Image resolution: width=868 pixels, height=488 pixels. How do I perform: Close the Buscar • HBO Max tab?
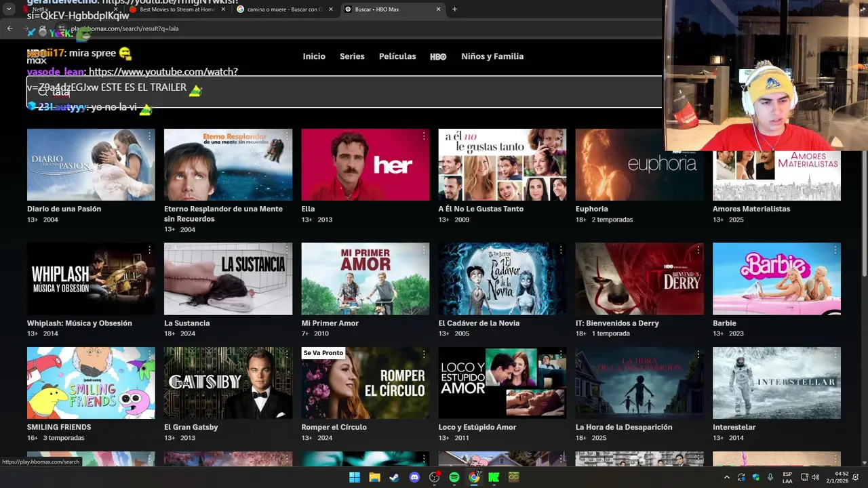coord(438,9)
